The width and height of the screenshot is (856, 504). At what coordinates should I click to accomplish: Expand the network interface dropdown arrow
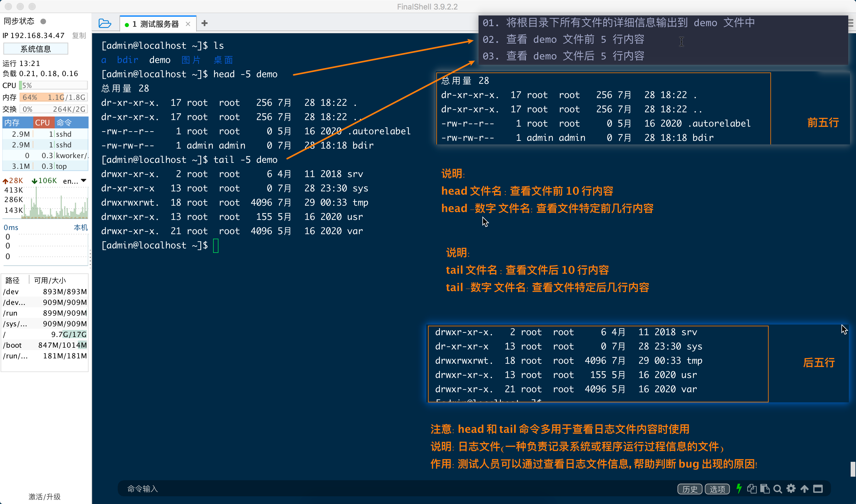(84, 180)
